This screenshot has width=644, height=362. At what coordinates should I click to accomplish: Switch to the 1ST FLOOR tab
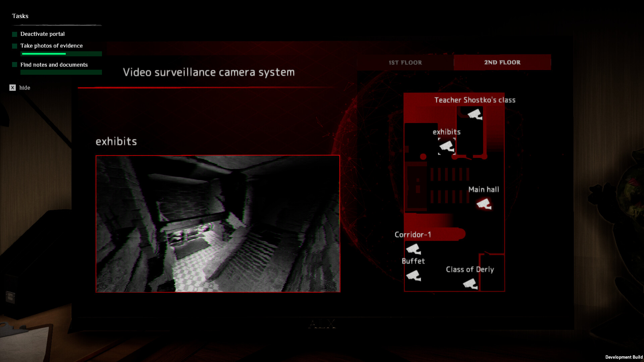click(x=405, y=63)
